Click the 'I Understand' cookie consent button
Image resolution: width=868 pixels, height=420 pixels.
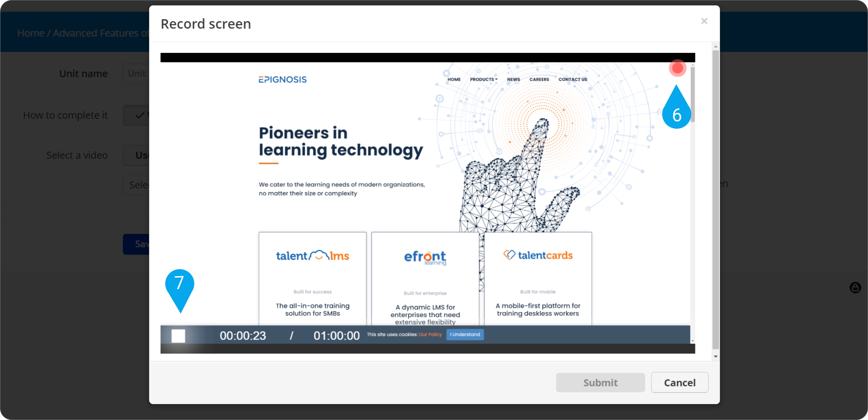(465, 334)
